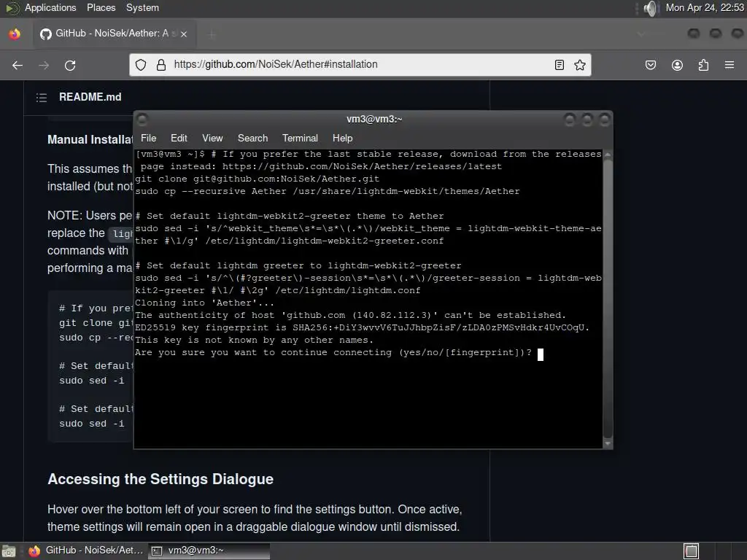This screenshot has width=747, height=560.
Task: Open tracking protection shield in address bar
Action: (141, 65)
